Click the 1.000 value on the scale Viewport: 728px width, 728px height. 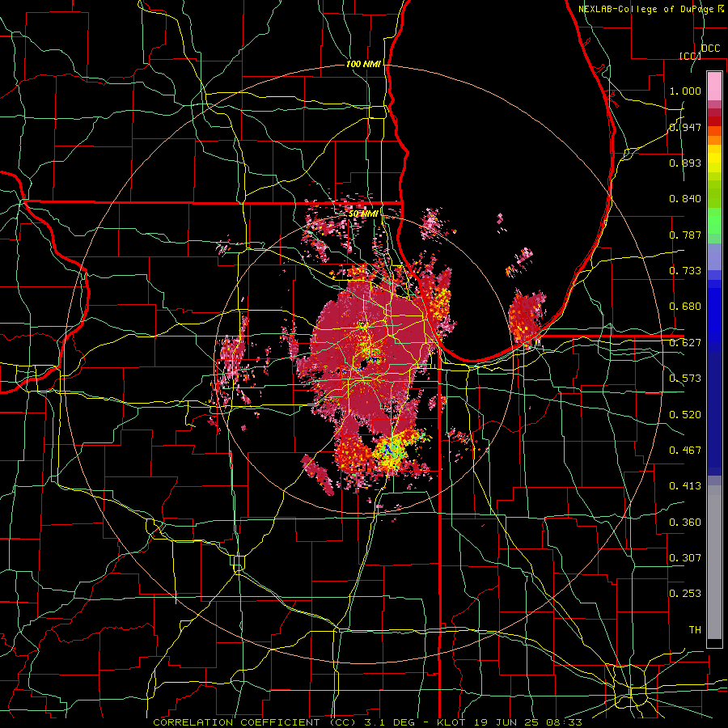685,91
